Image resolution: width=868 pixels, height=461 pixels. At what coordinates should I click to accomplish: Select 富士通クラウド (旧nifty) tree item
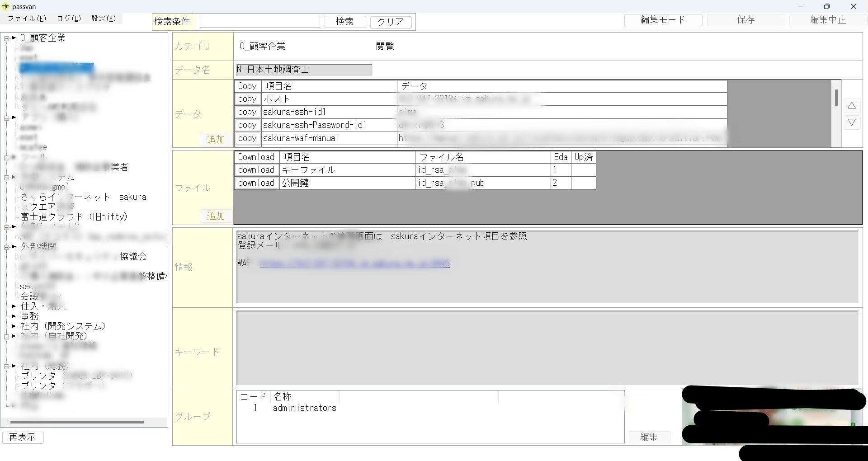(x=74, y=217)
